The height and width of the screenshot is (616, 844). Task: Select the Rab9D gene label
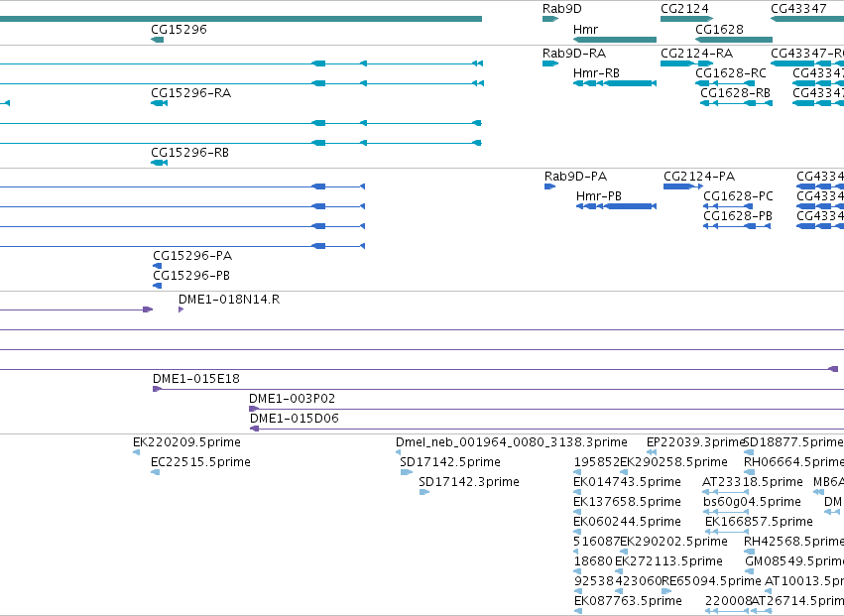562,9
